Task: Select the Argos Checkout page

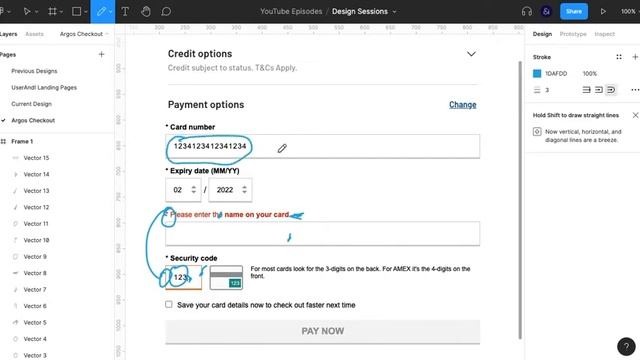Action: click(x=33, y=120)
